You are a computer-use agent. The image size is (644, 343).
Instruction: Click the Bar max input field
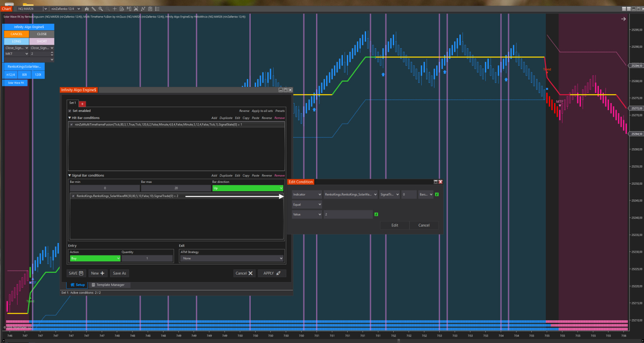[x=176, y=188]
